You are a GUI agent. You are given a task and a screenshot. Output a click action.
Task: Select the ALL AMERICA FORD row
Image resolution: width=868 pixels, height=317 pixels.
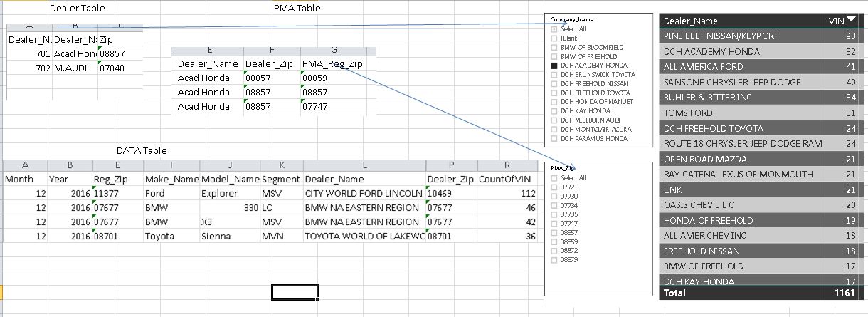point(761,66)
